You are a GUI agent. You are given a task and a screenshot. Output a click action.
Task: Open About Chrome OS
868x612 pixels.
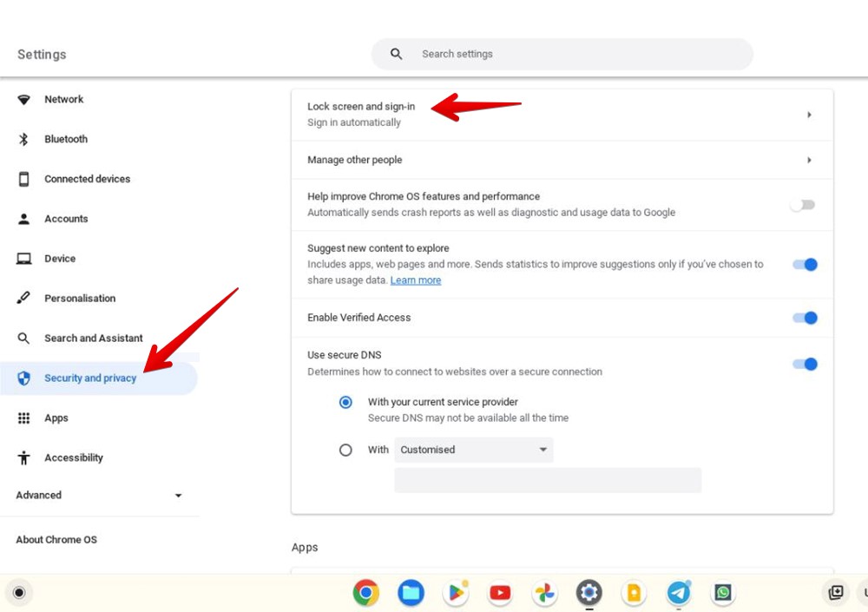click(56, 539)
